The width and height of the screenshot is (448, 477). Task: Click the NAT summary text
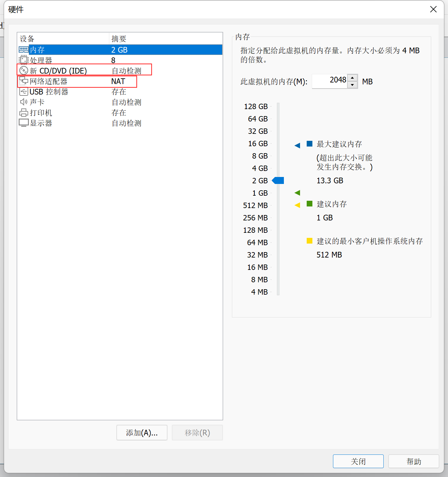tap(118, 81)
